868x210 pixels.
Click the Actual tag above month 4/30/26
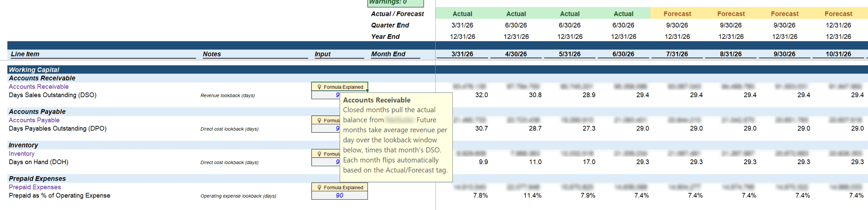[x=516, y=14]
